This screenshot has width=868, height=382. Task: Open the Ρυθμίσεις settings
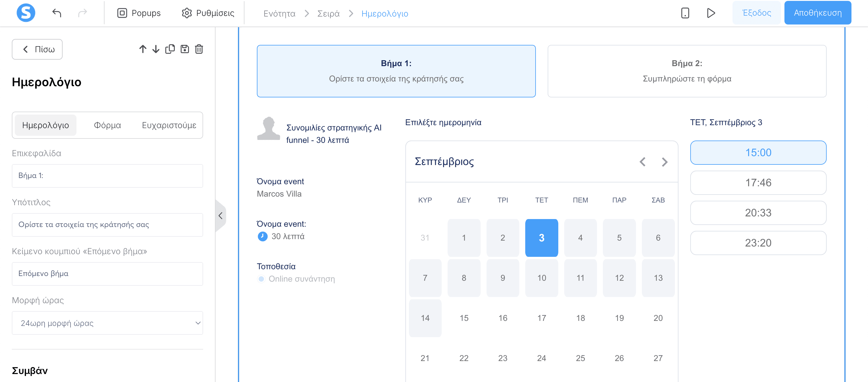(x=207, y=13)
